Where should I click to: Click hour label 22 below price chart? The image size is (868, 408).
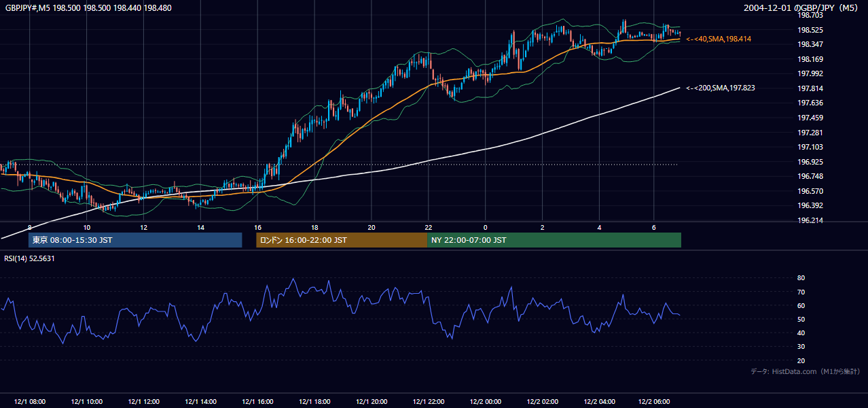(x=429, y=227)
